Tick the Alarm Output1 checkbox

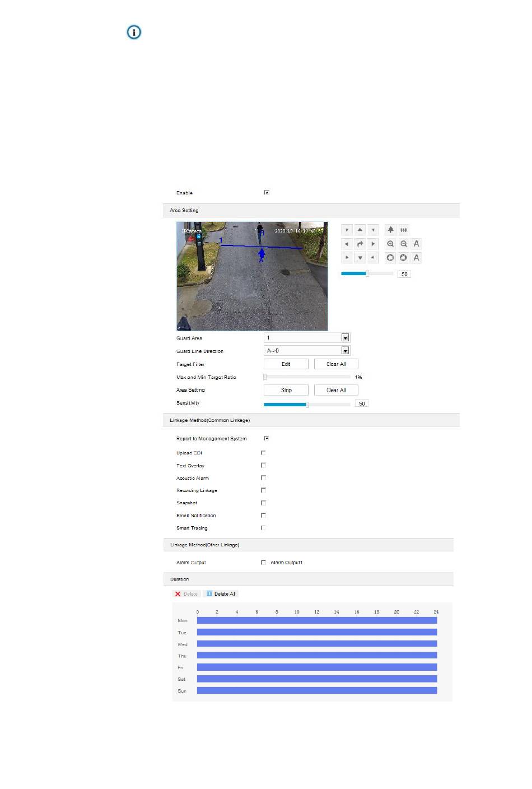pyautogui.click(x=263, y=562)
